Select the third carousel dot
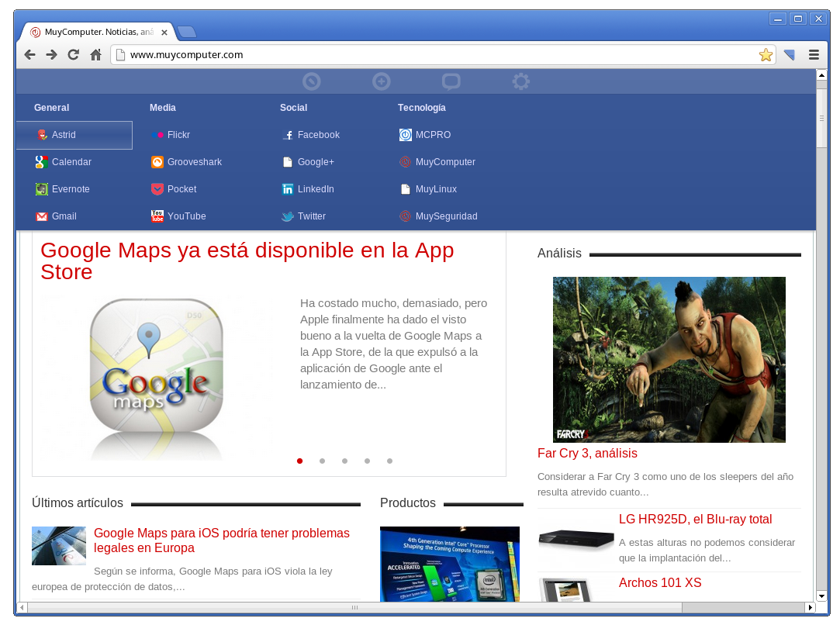This screenshot has height=625, width=840. pos(344,461)
